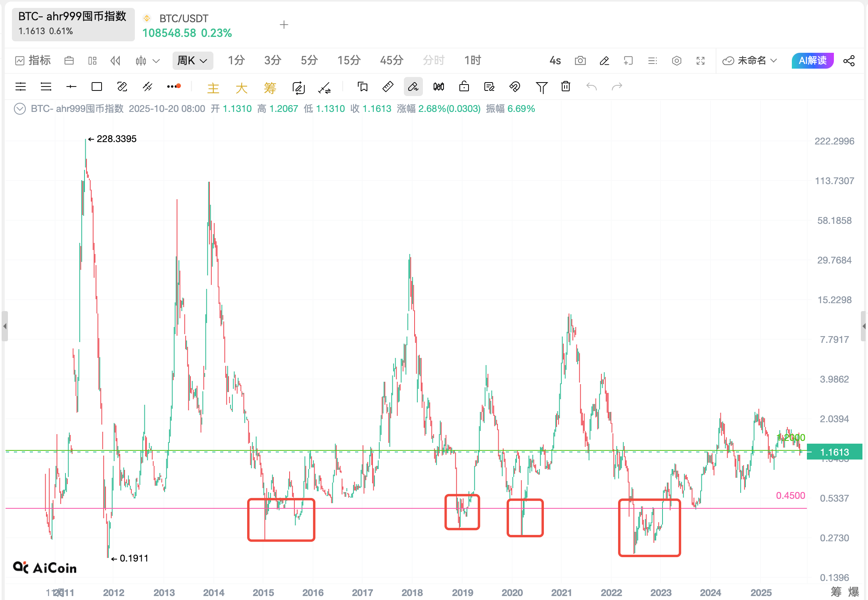Add a new tab with plus
This screenshot has width=868, height=600.
point(284,25)
